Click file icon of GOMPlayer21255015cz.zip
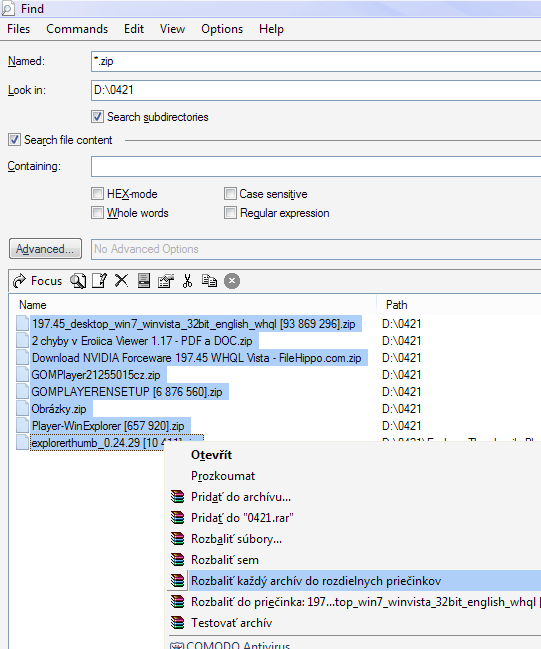This screenshot has height=649, width=541. point(22,375)
